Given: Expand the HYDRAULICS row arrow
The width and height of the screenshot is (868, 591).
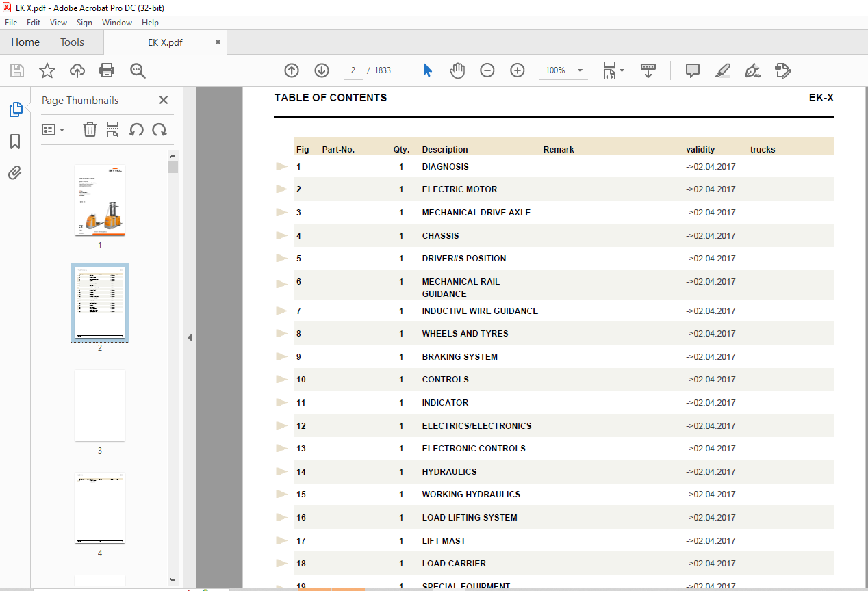Looking at the screenshot, I should 281,471.
